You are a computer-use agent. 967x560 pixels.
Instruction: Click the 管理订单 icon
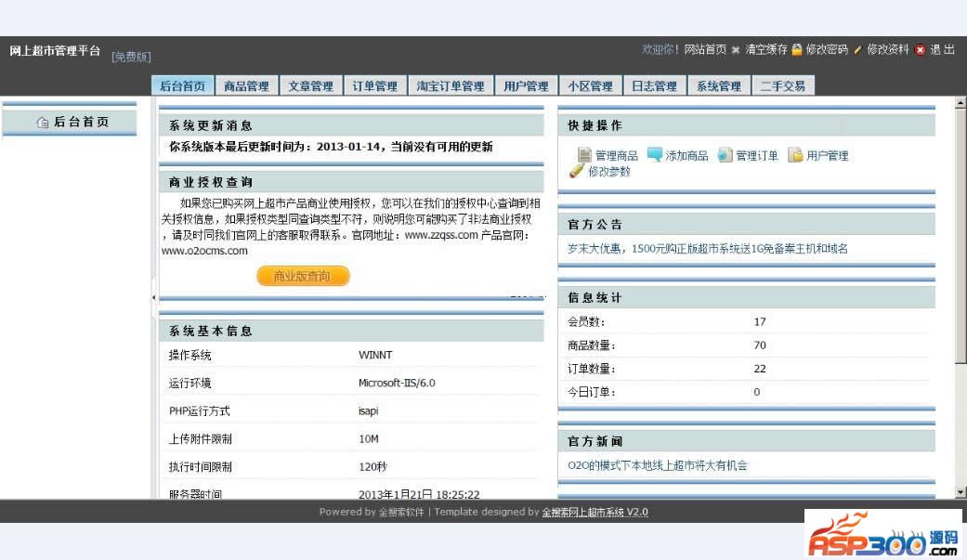click(725, 155)
